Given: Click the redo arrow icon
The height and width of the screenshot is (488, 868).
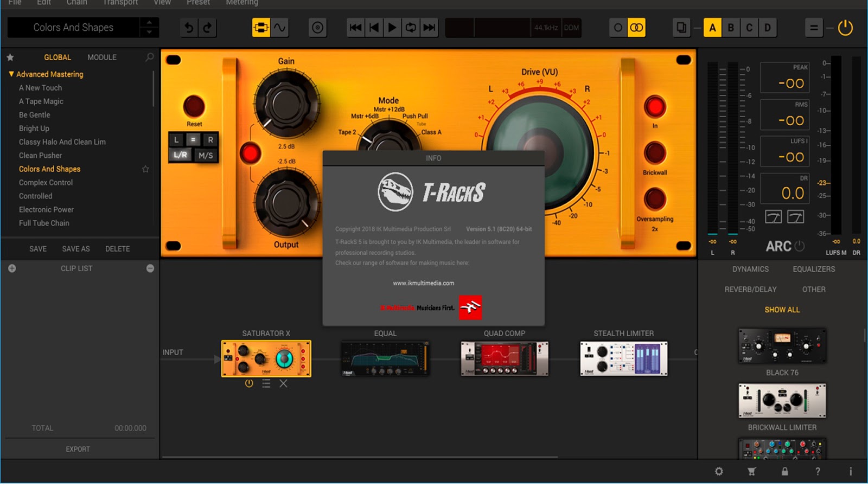Looking at the screenshot, I should point(207,28).
